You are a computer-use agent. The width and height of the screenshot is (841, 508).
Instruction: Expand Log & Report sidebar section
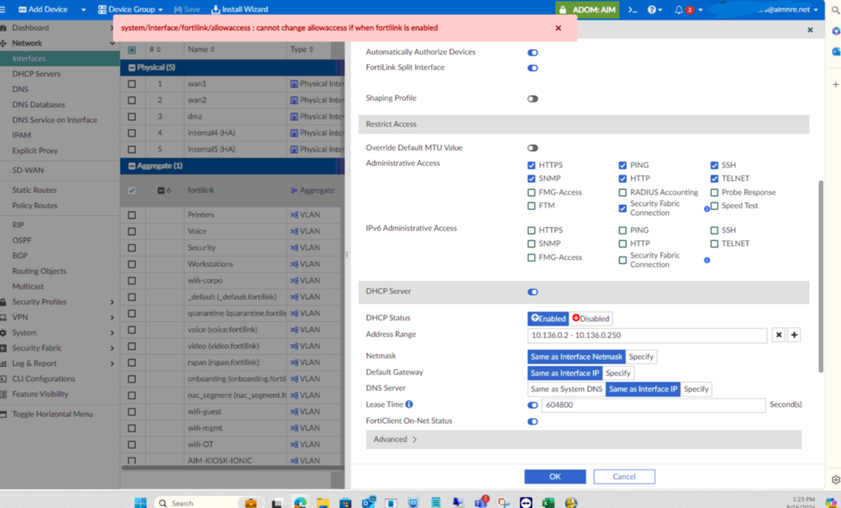[x=112, y=364]
